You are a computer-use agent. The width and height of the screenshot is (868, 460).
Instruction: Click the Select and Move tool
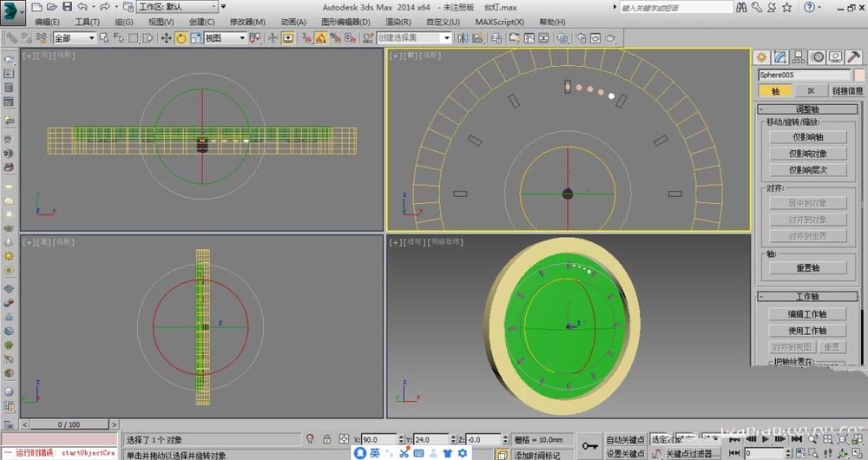point(166,38)
